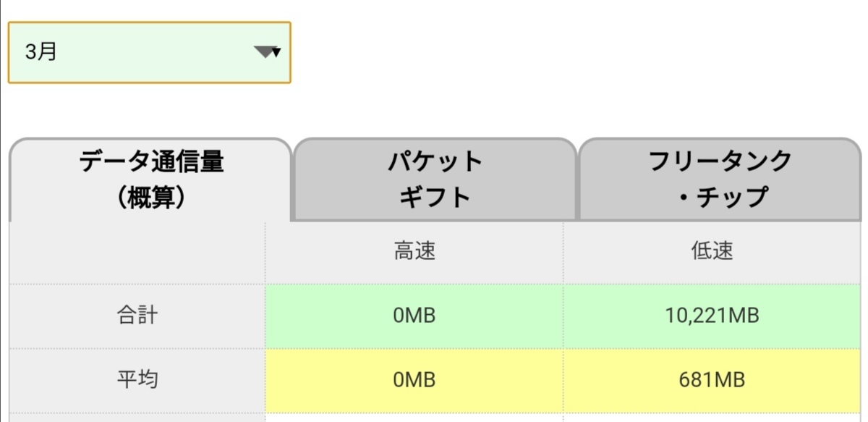Click the 3月 text label
This screenshot has width=868, height=422.
(41, 52)
